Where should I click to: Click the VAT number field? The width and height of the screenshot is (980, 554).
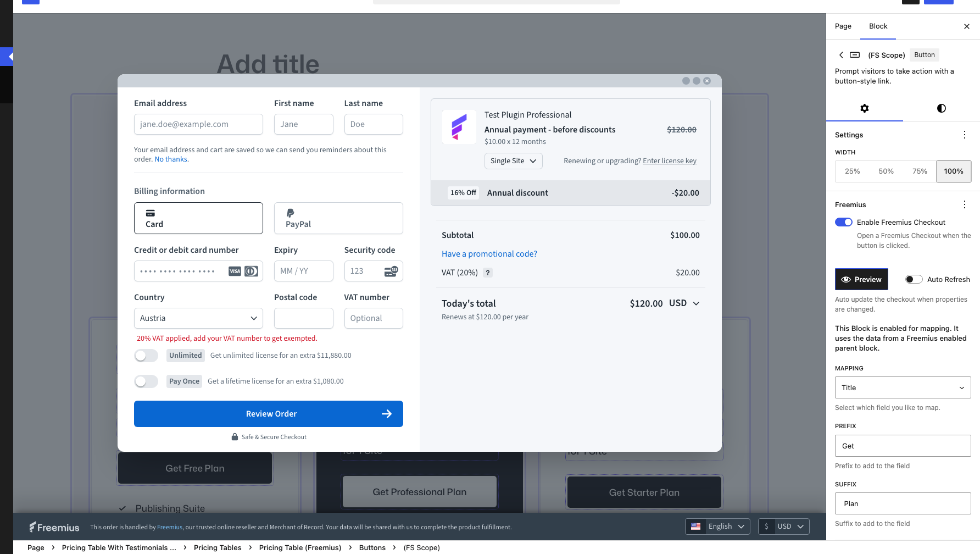(x=374, y=318)
